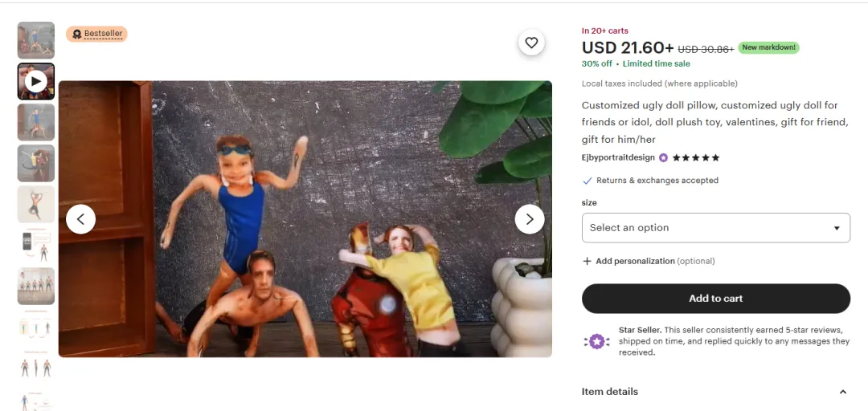Select the dancing figure thumbnail
The image size is (868, 411).
point(35,204)
